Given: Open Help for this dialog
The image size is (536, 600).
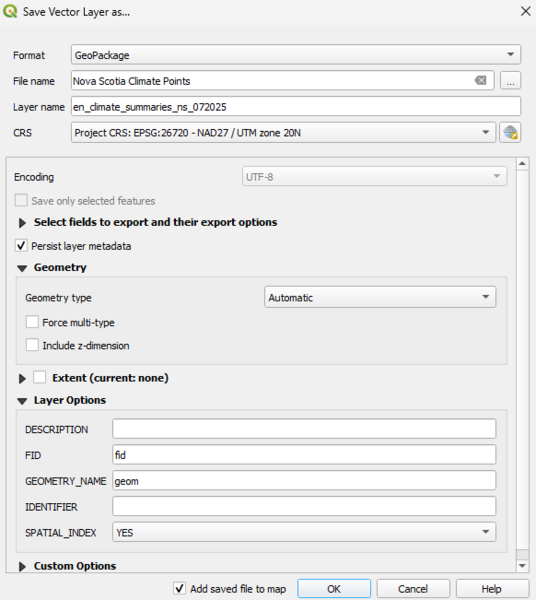Looking at the screenshot, I should click(x=492, y=589).
